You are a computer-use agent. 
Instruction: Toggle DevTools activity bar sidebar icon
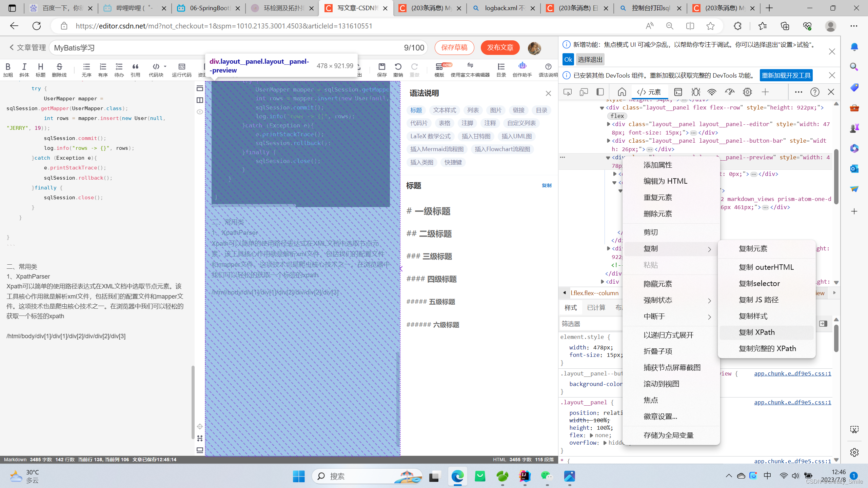tap(600, 92)
